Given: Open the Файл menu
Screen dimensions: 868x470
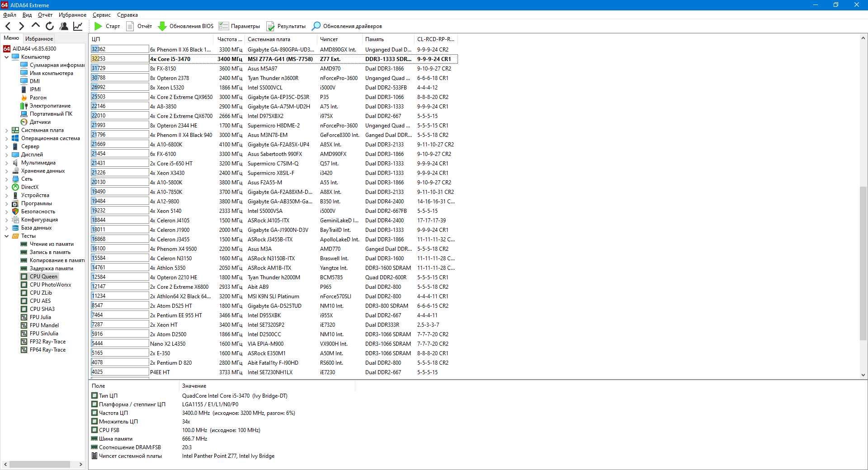Looking at the screenshot, I should click(x=9, y=15).
